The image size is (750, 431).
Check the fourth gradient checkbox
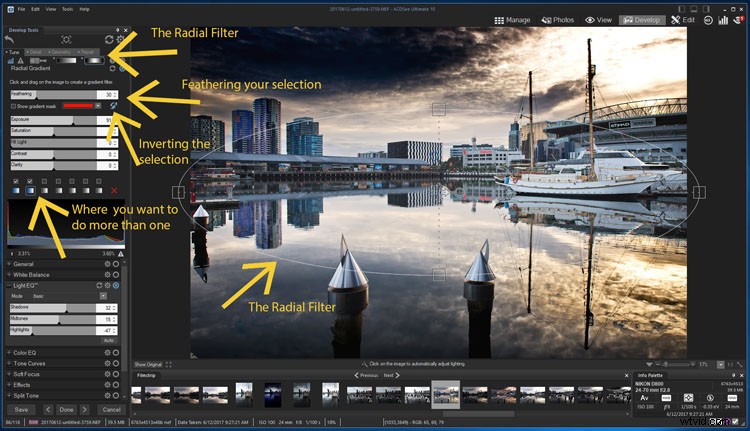(x=58, y=181)
